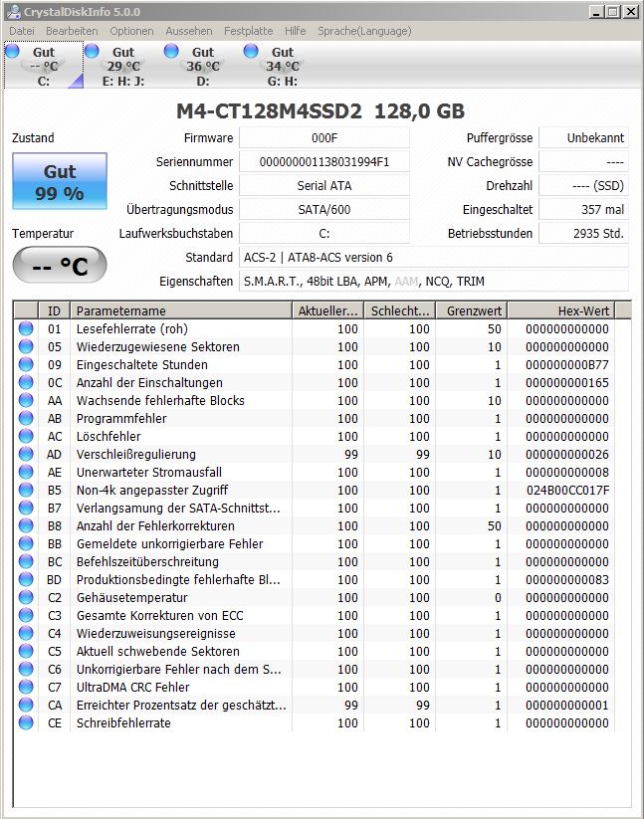Click the Standard field ACS-2

tap(434, 257)
